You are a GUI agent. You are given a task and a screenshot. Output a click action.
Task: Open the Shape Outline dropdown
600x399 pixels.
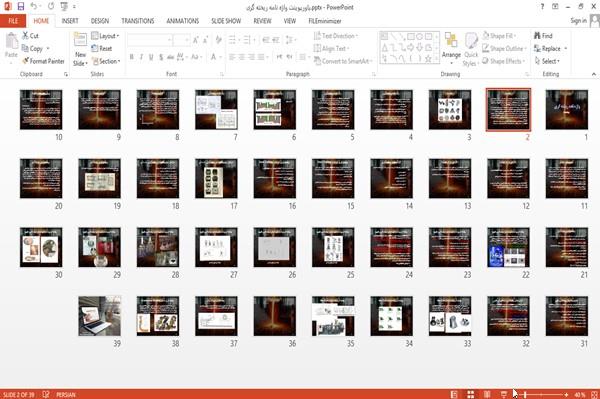point(504,49)
